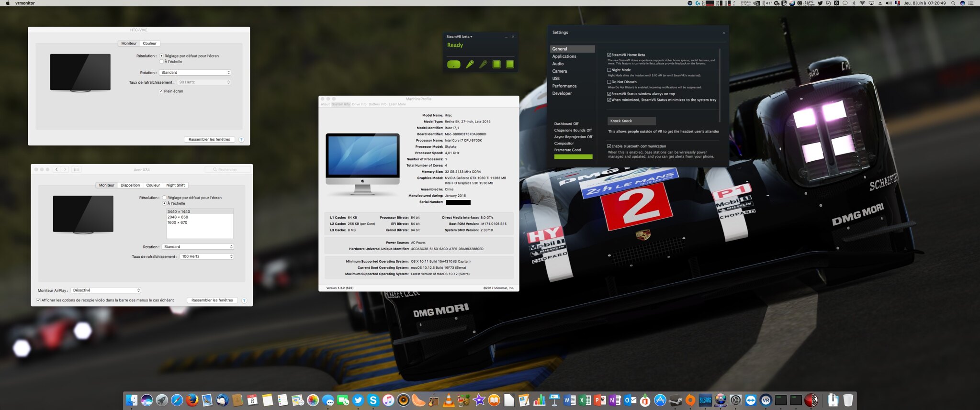Uncheck Enable Bluetooth communication
Screen dimensions: 980x410
609,146
